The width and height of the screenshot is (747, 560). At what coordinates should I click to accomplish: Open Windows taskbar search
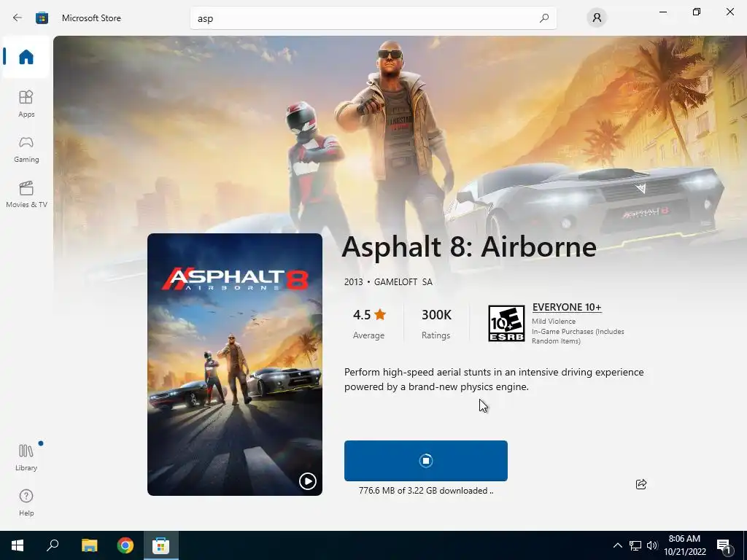[x=53, y=545]
